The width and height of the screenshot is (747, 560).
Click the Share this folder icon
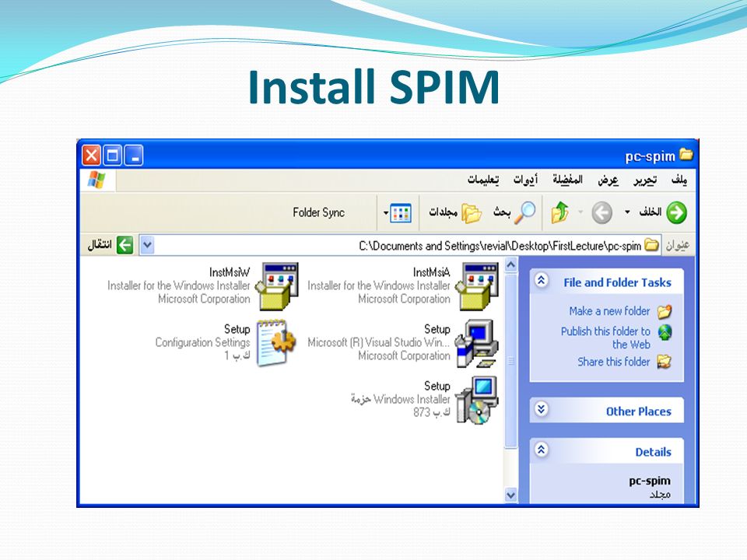tap(665, 362)
